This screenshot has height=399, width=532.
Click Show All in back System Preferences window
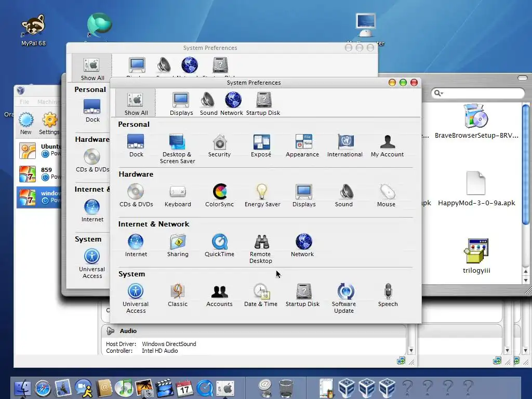92,68
